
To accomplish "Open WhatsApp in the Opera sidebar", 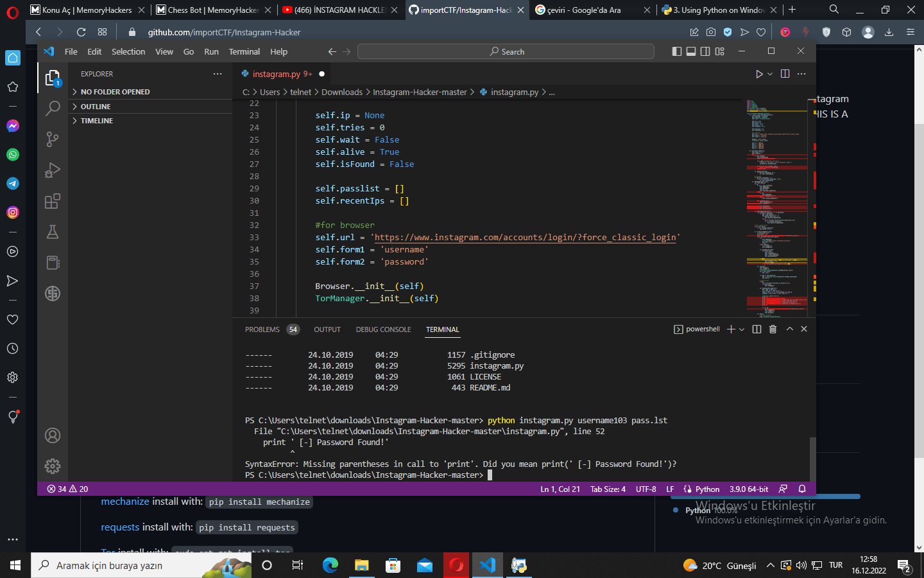I will 12,155.
